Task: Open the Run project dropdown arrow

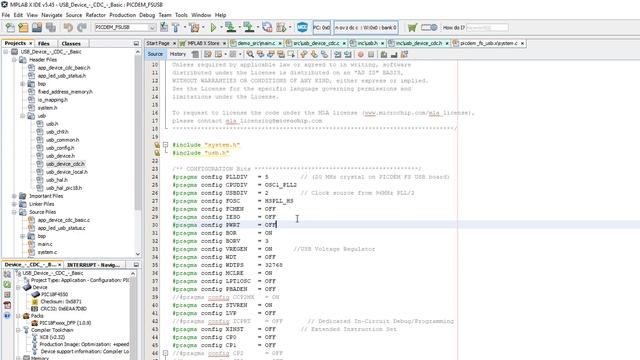Action: pyautogui.click(x=222, y=27)
